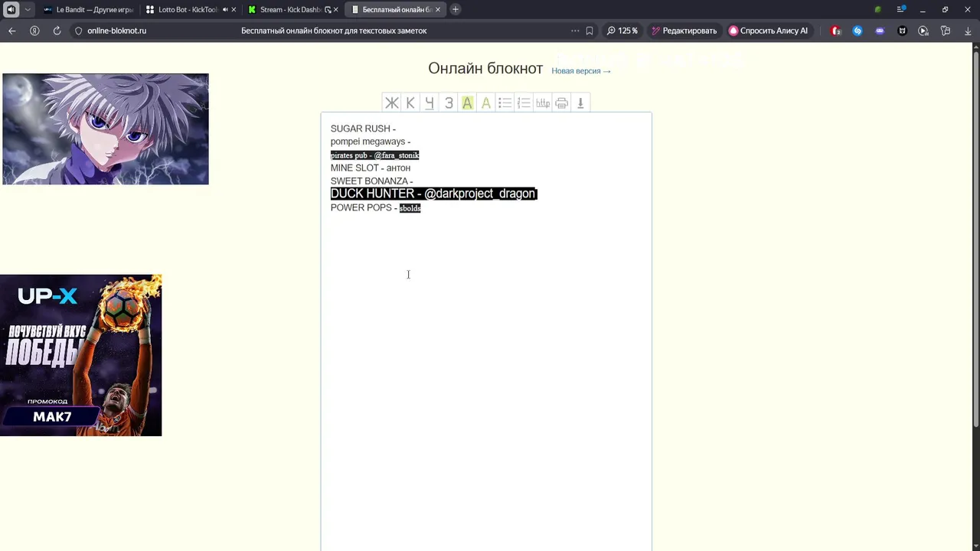This screenshot has width=980, height=551.
Task: Open the browser side panel menu
Action: pyautogui.click(x=901, y=10)
